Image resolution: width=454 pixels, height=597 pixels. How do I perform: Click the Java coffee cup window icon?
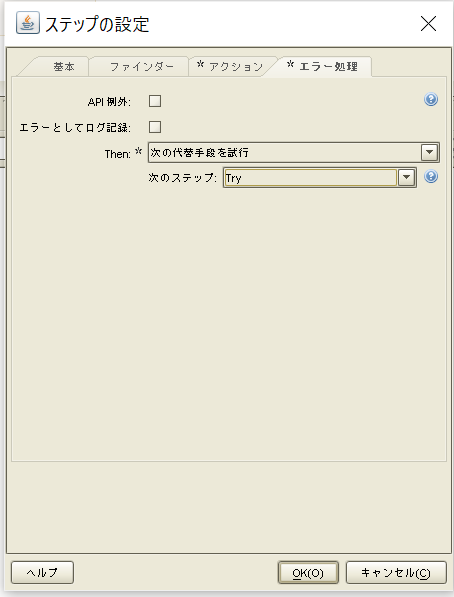click(x=27, y=23)
